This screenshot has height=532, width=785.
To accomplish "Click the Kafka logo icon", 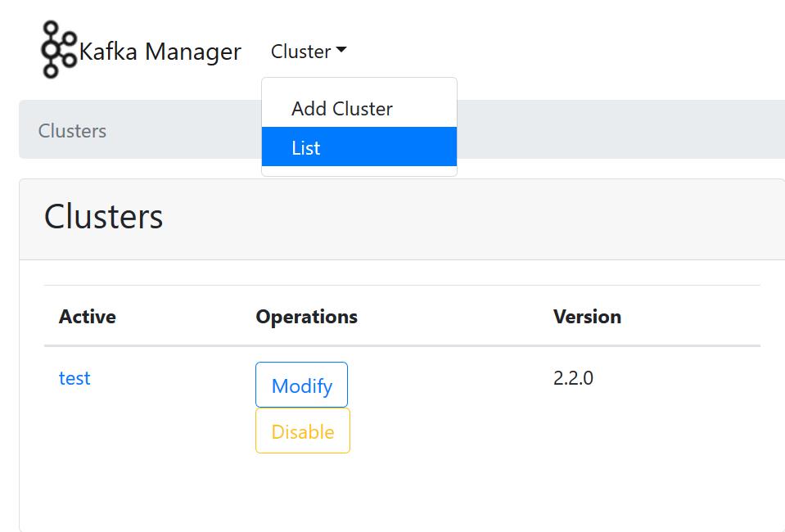I will pos(59,50).
